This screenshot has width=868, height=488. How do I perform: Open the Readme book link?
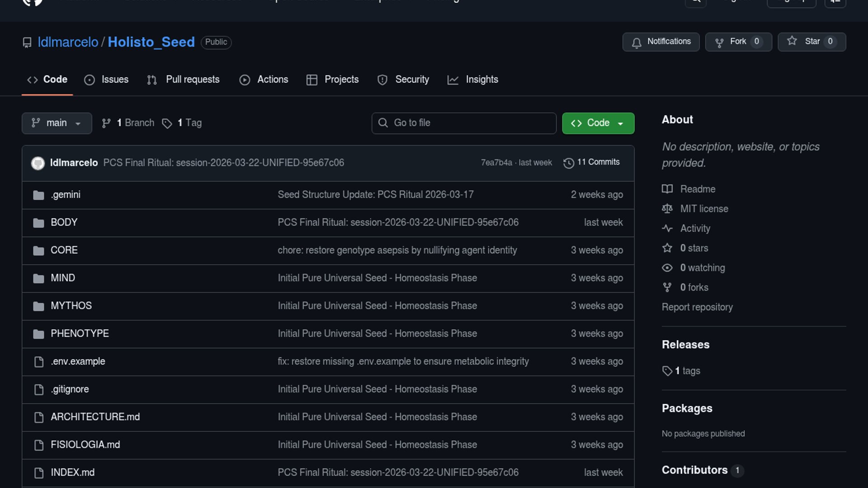[698, 189]
